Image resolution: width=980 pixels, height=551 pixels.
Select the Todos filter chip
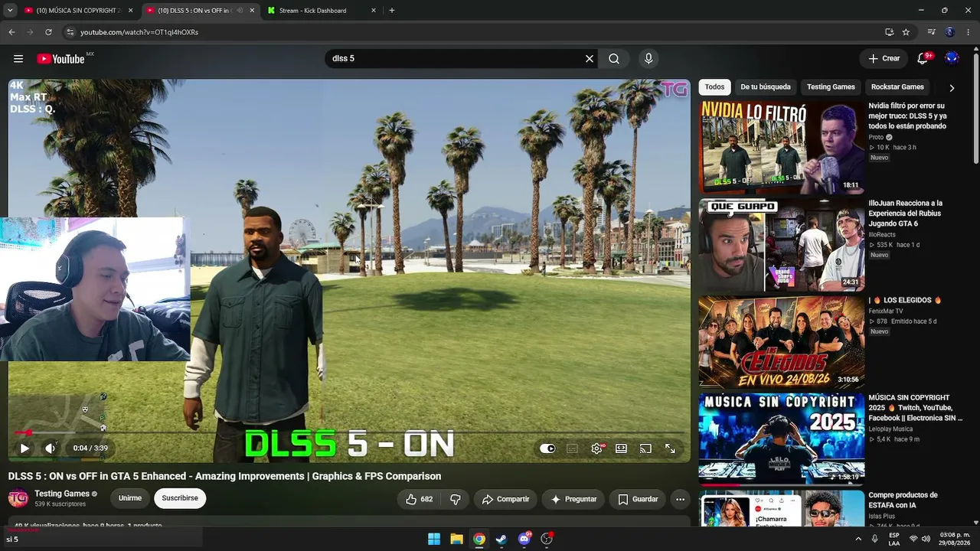click(x=714, y=87)
